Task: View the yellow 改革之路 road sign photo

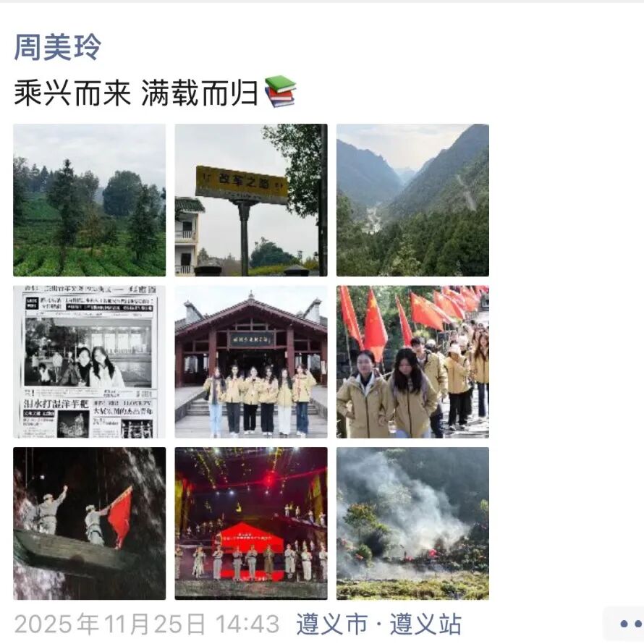Action: 251,200
